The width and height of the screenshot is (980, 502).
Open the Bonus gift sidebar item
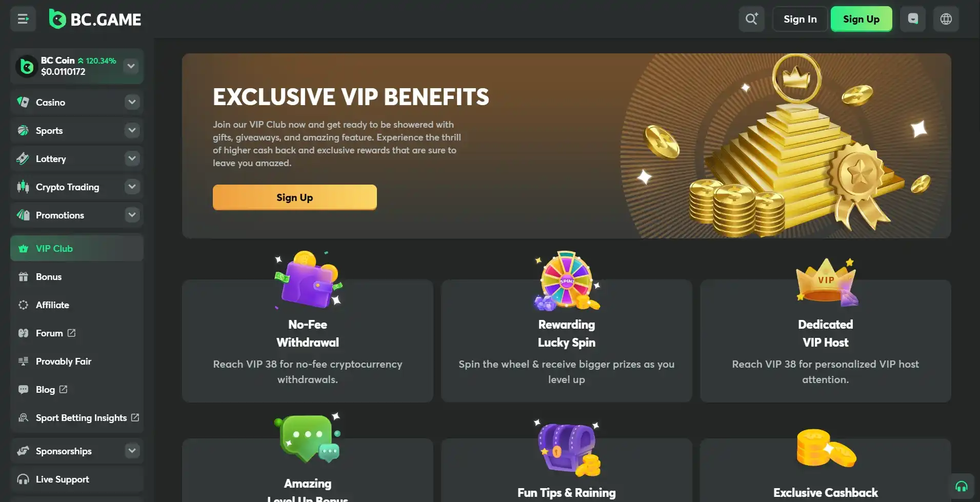[x=49, y=277]
